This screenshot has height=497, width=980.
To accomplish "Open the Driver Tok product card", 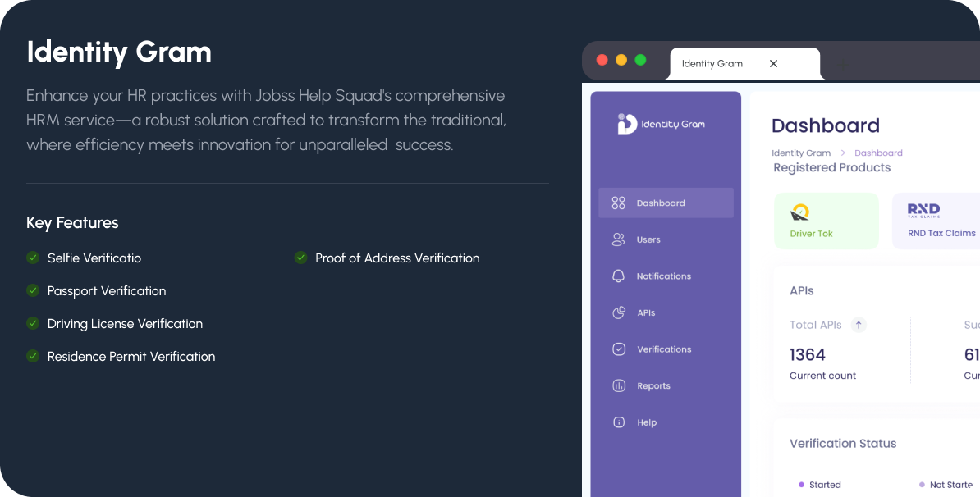I will pyautogui.click(x=826, y=221).
